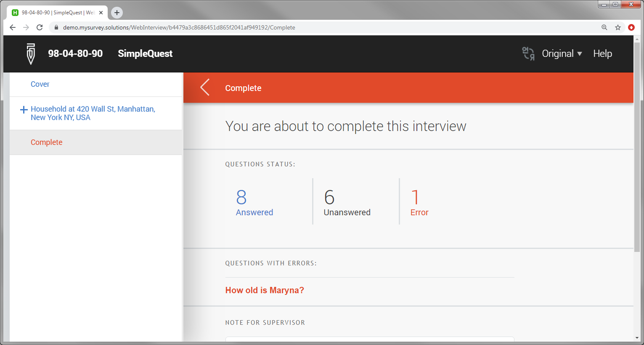Expand the Household at 420 Wall St section
This screenshot has height=345, width=644.
tap(24, 110)
